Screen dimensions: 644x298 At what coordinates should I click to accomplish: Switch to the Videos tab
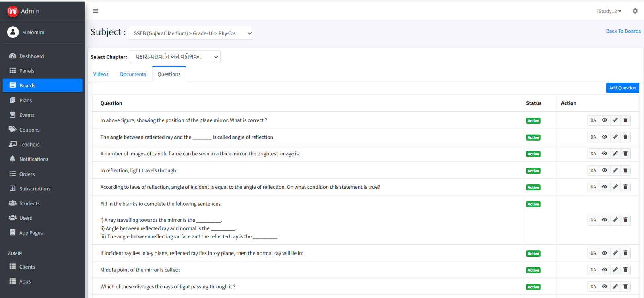click(101, 74)
